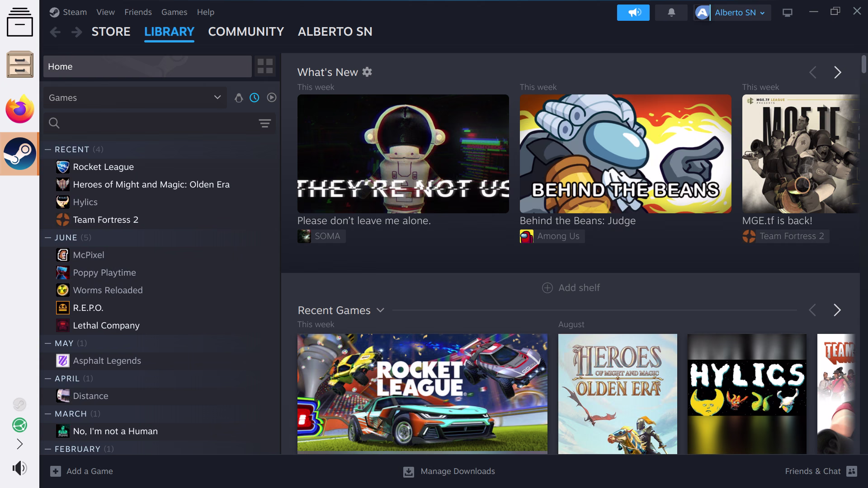This screenshot has height=488, width=868.
Task: Toggle sort by recent activity clock
Action: pyautogui.click(x=255, y=98)
